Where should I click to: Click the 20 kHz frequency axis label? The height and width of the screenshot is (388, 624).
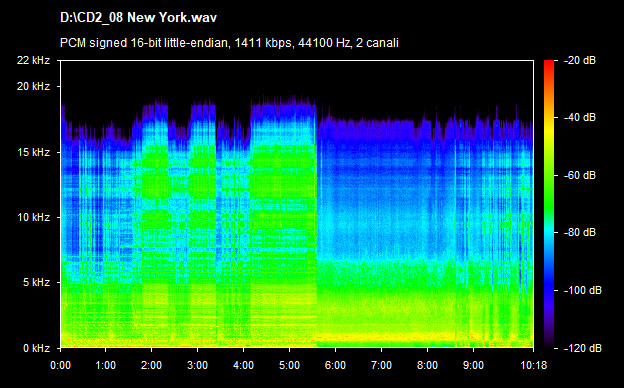tap(33, 86)
